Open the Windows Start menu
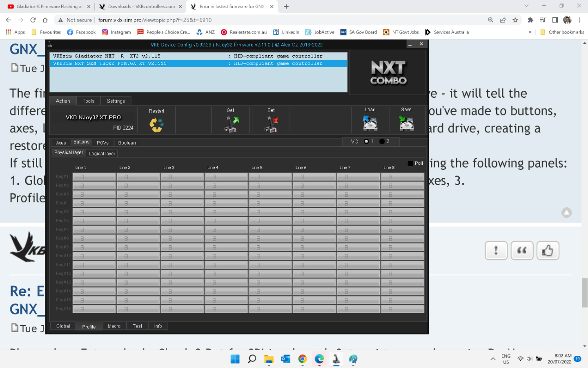The width and height of the screenshot is (588, 368). [235, 359]
